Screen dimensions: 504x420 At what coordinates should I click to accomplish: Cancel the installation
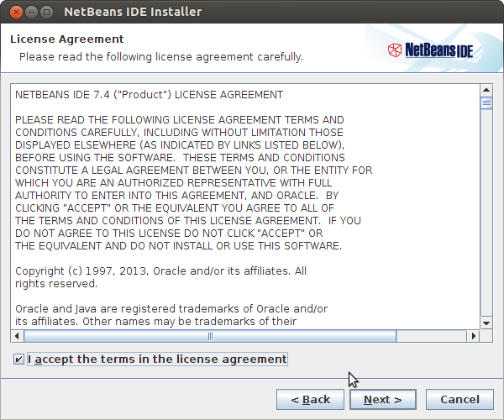[459, 400]
